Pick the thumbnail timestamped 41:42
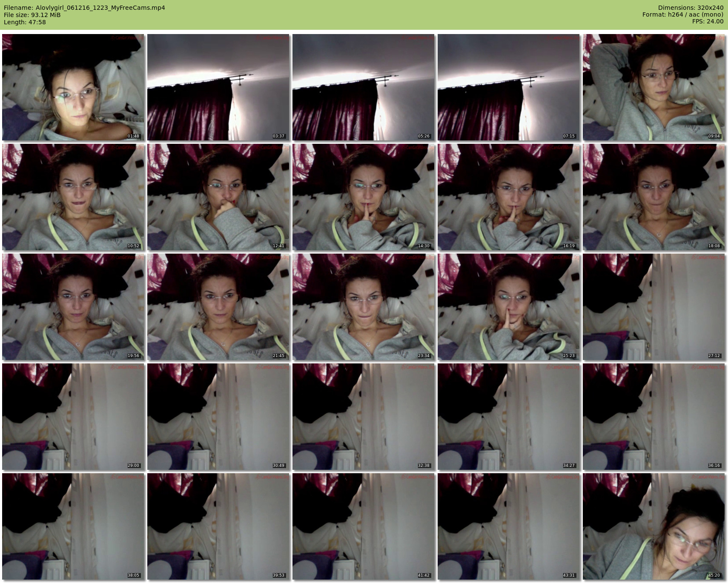Screen dimensions: 728x583 pos(364,526)
